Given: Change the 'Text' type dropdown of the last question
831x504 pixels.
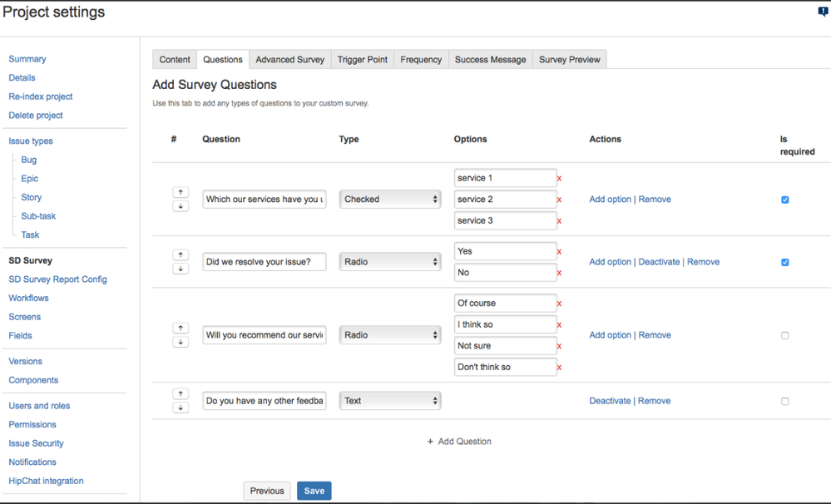Looking at the screenshot, I should click(389, 400).
